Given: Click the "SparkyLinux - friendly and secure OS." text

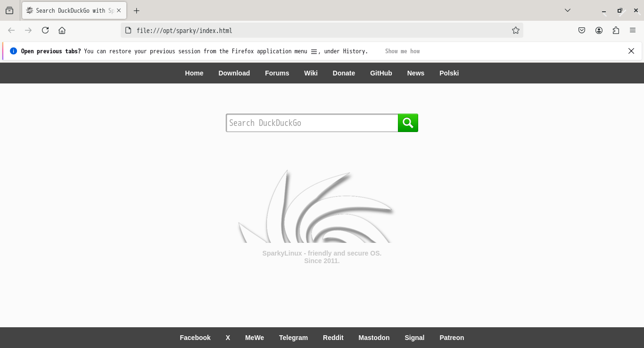Looking at the screenshot, I should point(322,253).
